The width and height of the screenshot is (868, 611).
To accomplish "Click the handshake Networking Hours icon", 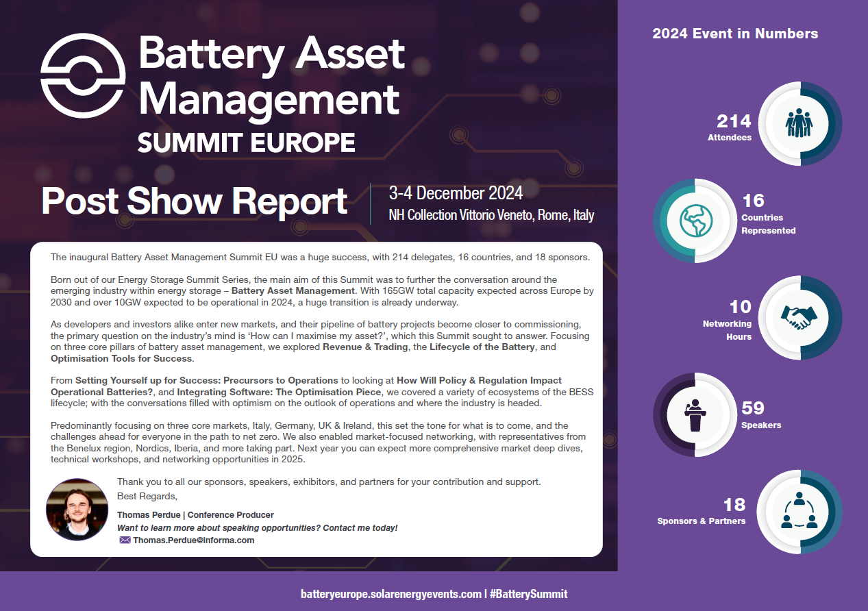I will click(x=799, y=316).
